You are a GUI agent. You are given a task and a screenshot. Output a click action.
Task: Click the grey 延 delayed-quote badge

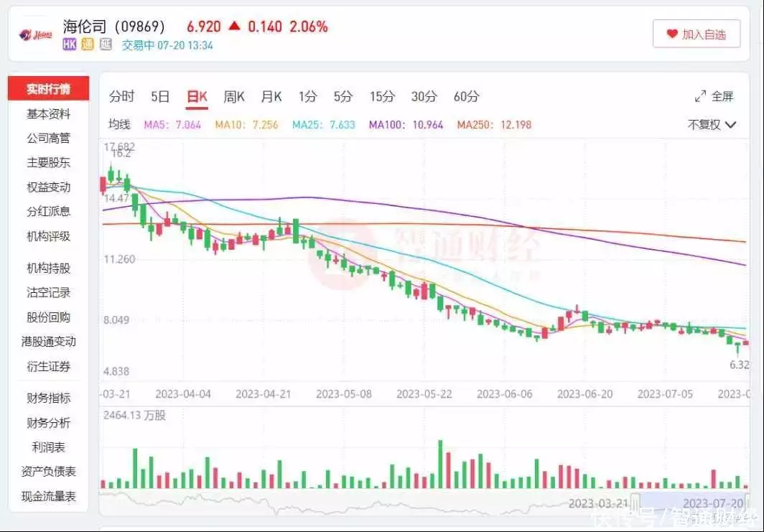(106, 45)
